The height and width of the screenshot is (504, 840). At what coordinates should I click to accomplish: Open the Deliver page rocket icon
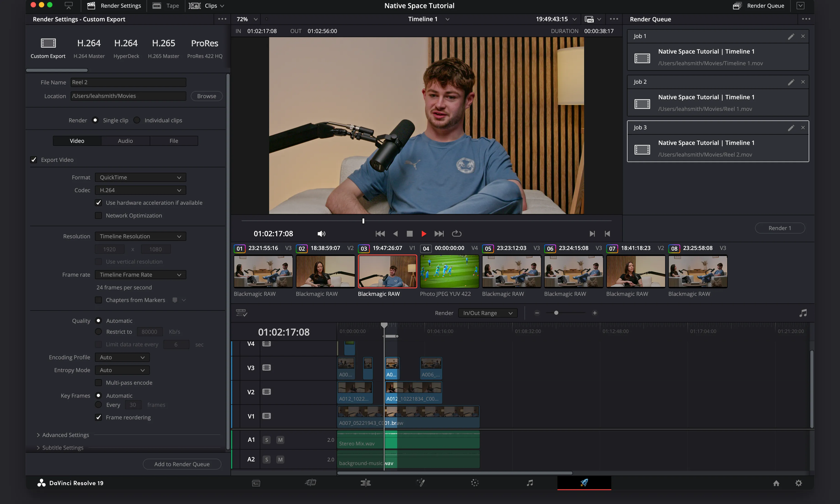[x=584, y=483]
